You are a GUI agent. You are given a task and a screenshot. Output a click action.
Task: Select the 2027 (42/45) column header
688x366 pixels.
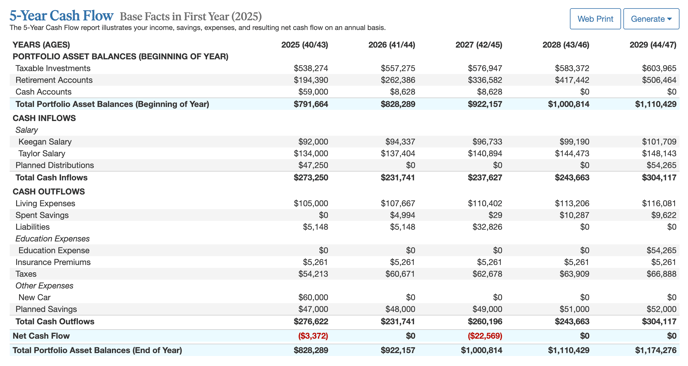(x=479, y=45)
